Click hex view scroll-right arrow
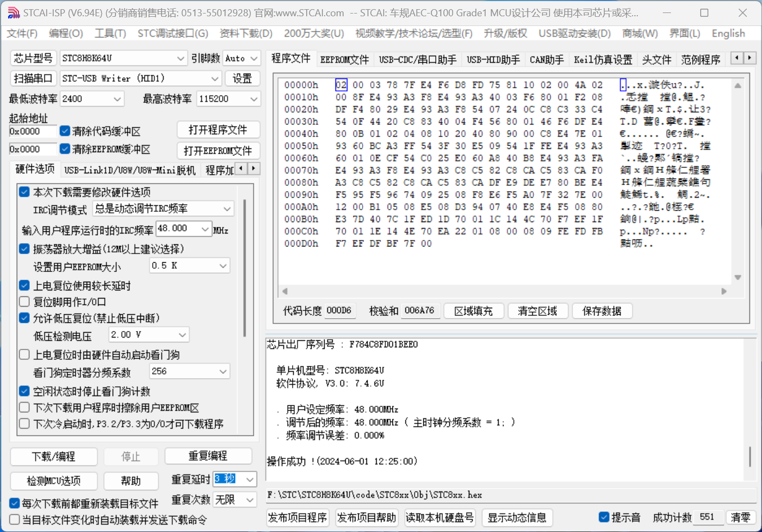 [724, 291]
